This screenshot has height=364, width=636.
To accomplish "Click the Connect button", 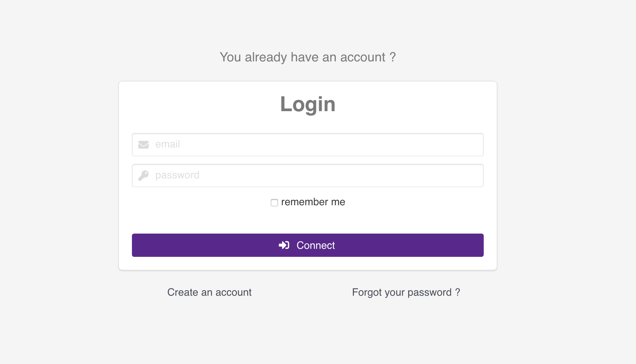I will pos(307,245).
